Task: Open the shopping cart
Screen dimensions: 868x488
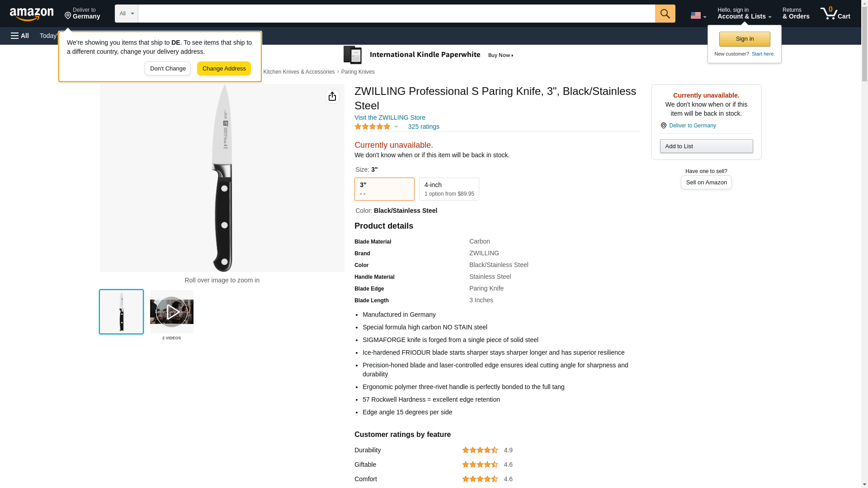Action: 835,14
